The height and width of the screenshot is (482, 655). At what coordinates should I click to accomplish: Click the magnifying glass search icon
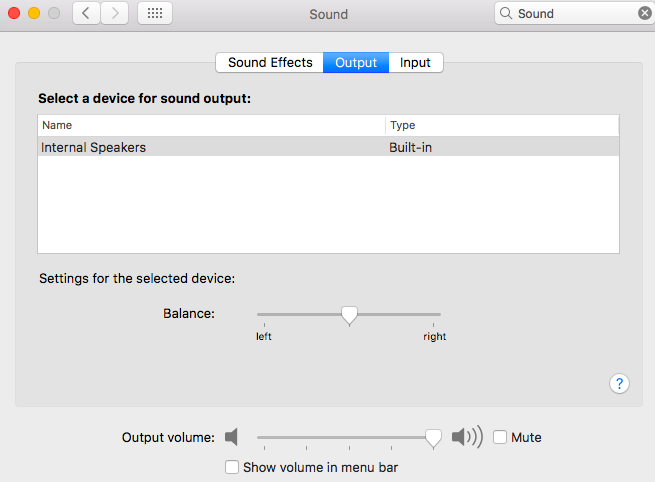[x=506, y=13]
